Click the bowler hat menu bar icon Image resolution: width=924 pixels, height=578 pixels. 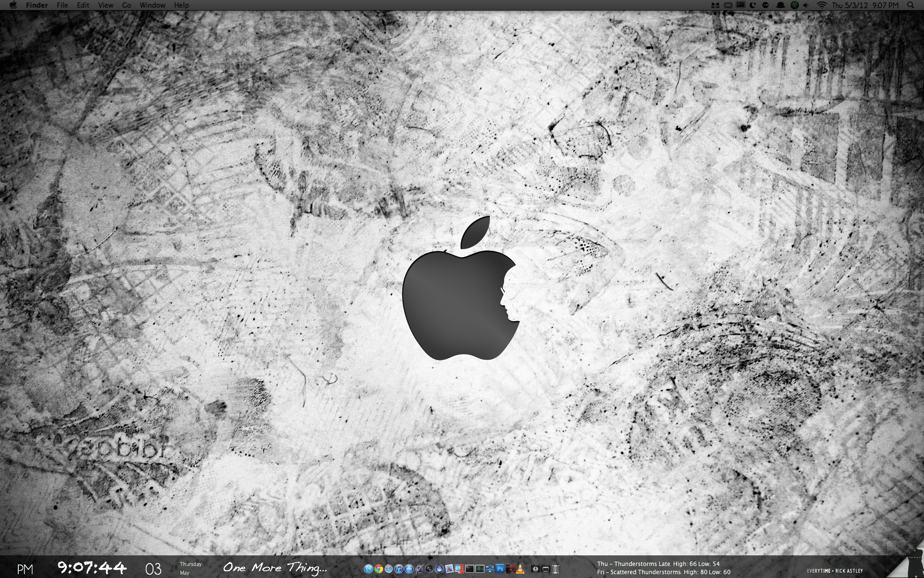click(x=781, y=5)
